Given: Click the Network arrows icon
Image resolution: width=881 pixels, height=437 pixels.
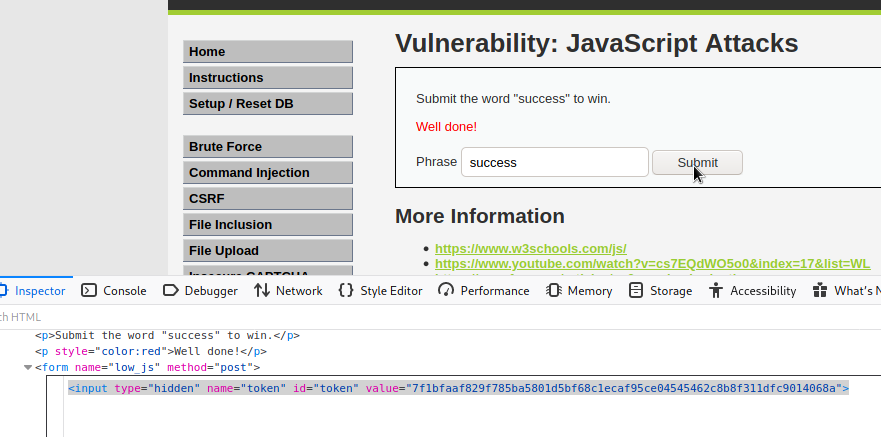Looking at the screenshot, I should [262, 290].
